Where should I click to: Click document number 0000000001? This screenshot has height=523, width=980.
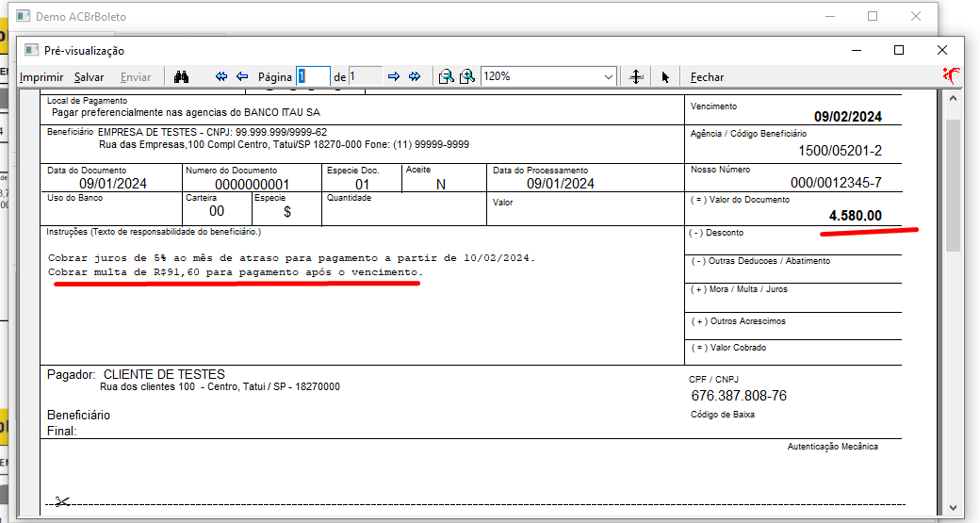coord(252,185)
